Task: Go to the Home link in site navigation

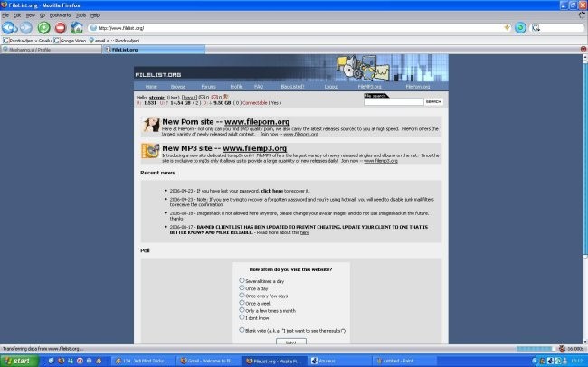Action: click(151, 87)
